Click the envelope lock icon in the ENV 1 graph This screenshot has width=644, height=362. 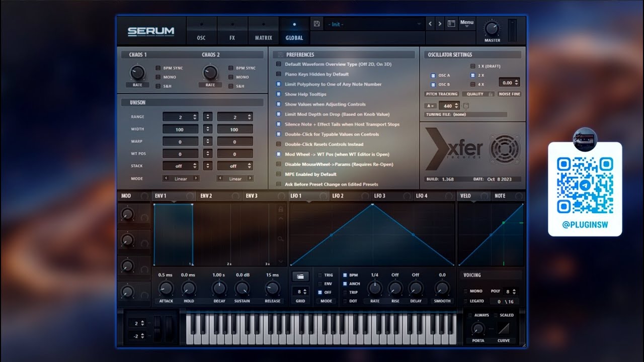click(281, 209)
